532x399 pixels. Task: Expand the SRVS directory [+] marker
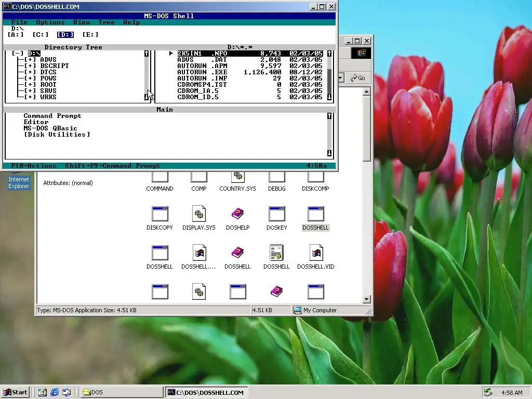click(30, 90)
